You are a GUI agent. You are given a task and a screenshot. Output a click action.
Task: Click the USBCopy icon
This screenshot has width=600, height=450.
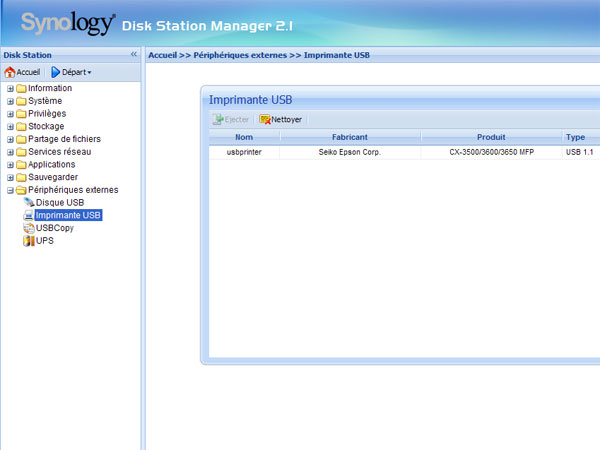pos(29,228)
